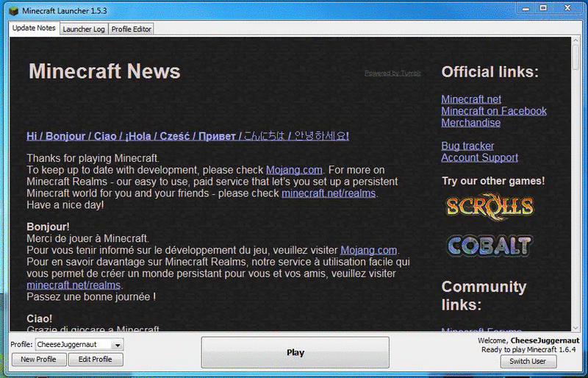Close the Minecraft Launcher window

(567, 8)
